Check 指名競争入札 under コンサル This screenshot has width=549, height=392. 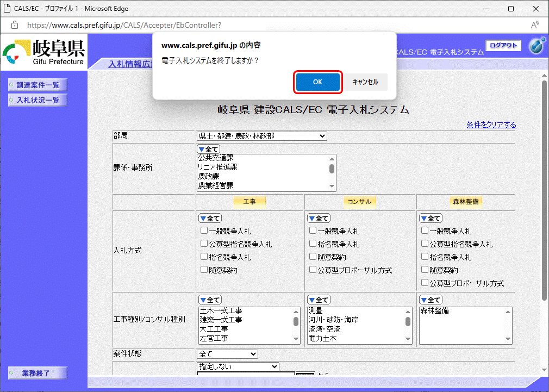(x=313, y=244)
